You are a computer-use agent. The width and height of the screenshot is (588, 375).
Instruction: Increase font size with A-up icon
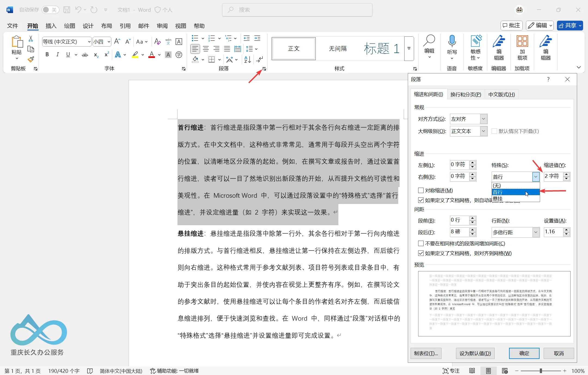tap(117, 41)
